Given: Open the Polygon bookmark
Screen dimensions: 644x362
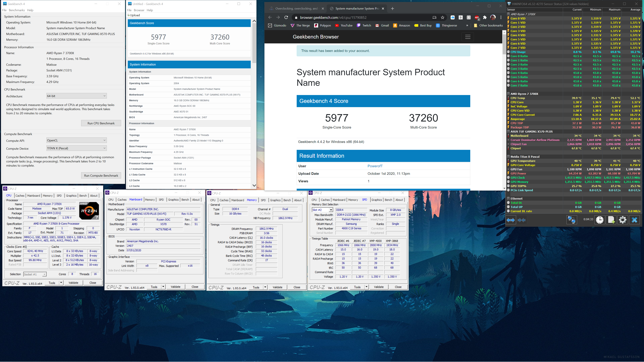Looking at the screenshot, I should (x=323, y=25).
